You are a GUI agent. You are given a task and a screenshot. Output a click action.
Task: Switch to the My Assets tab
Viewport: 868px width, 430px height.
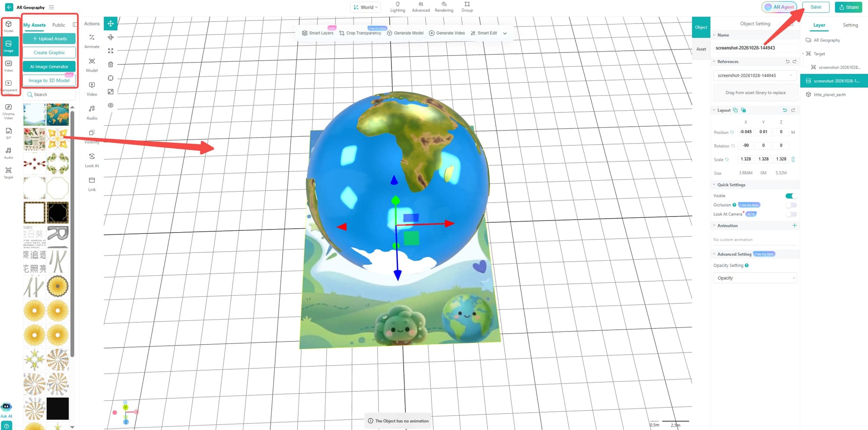[34, 25]
